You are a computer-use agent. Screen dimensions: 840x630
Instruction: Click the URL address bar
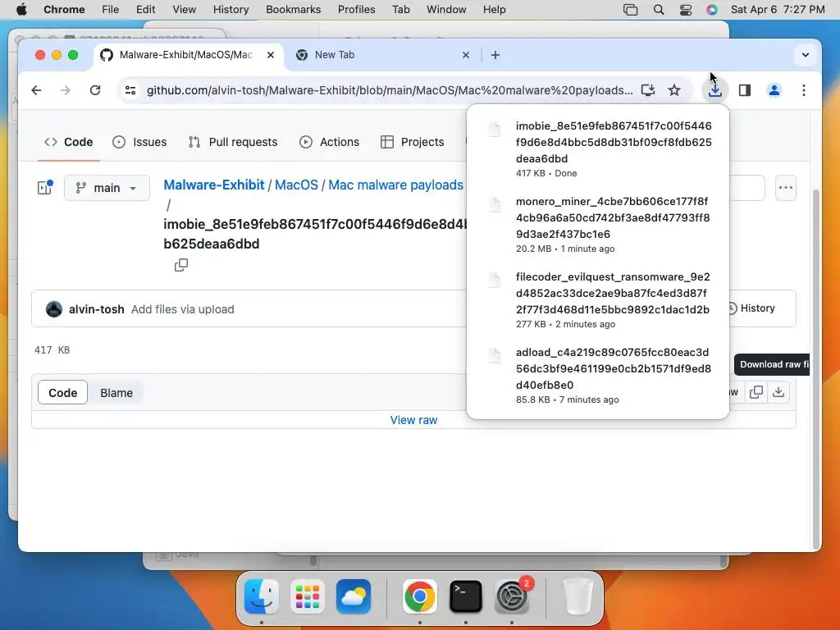pyautogui.click(x=390, y=90)
